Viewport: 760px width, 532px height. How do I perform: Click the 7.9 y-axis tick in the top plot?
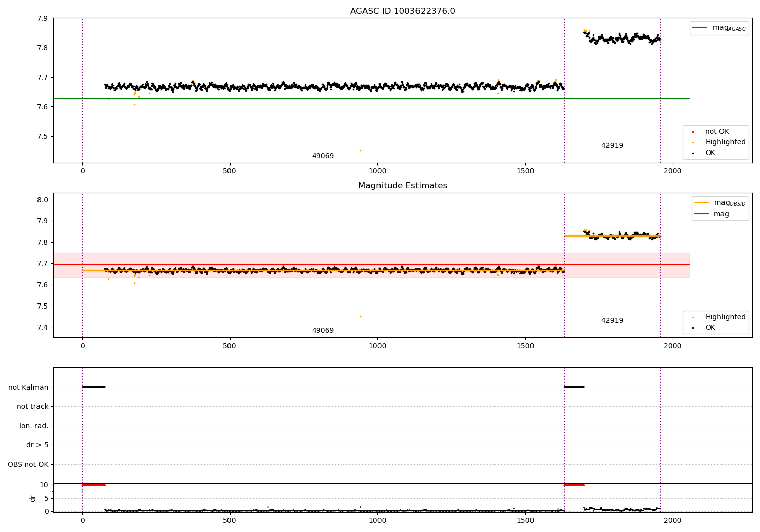click(43, 19)
